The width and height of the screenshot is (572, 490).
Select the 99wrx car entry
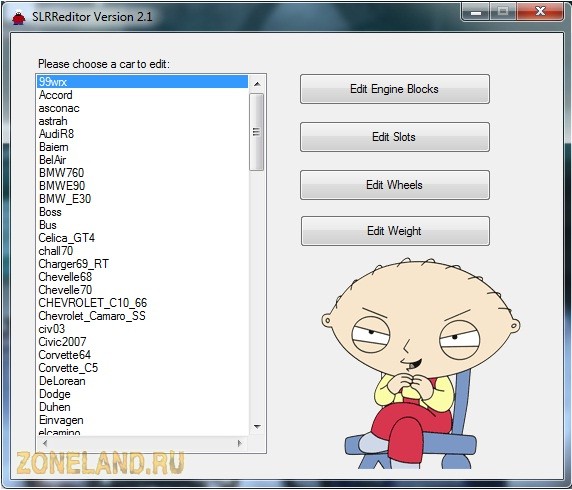[142, 82]
